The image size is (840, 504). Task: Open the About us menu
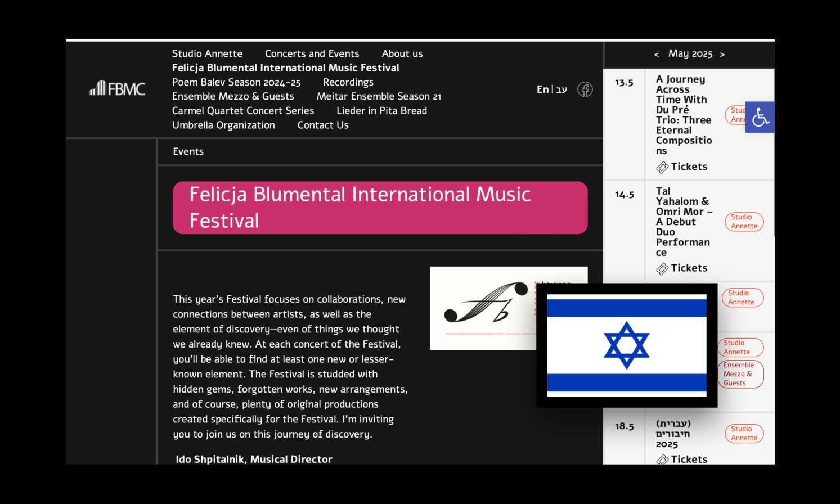402,53
